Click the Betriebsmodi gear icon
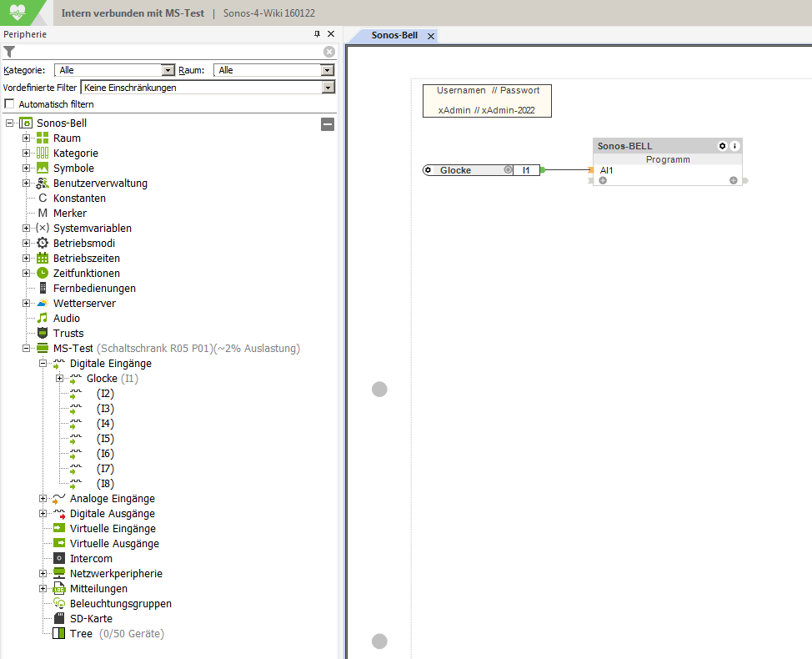 click(x=43, y=244)
